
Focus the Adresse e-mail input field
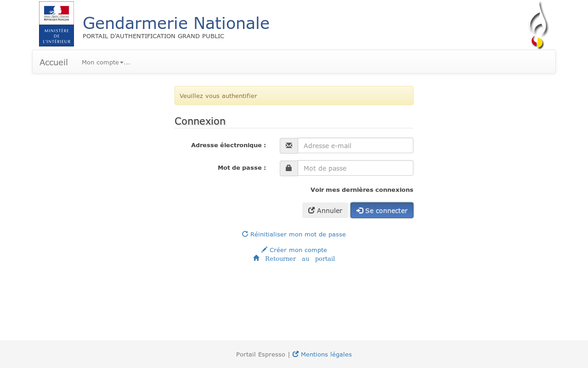[x=356, y=145]
